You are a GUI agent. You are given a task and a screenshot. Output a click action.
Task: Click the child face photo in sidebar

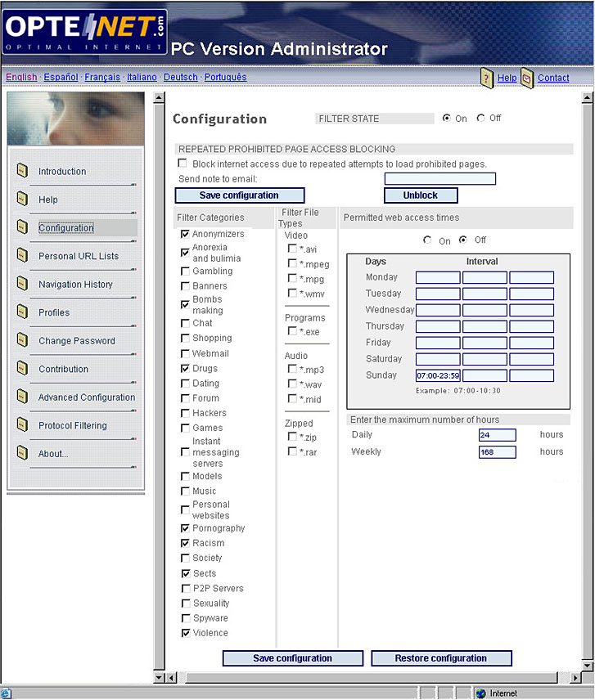[76, 119]
